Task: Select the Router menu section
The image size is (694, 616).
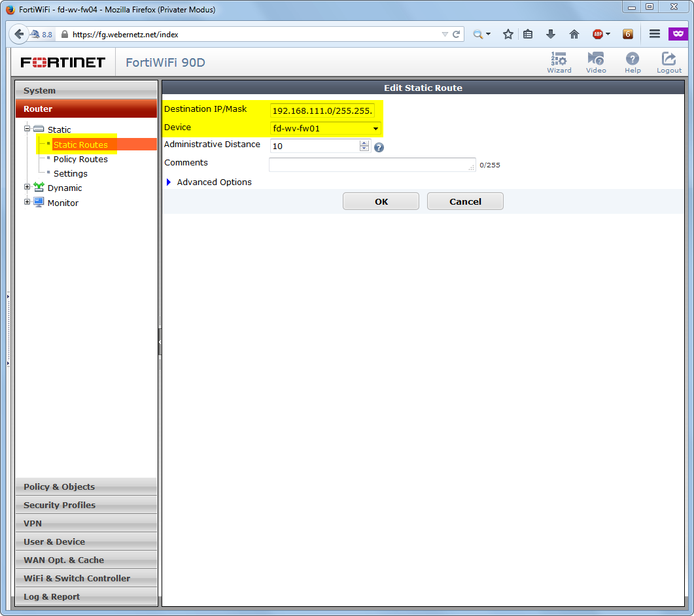Action: pos(86,109)
